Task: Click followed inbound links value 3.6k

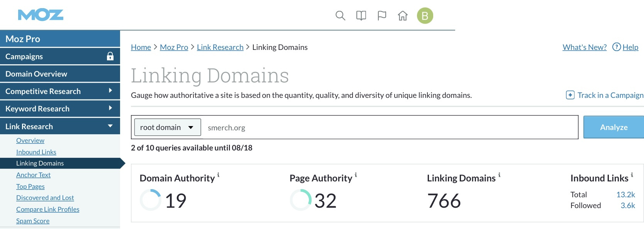Action: pyautogui.click(x=628, y=205)
